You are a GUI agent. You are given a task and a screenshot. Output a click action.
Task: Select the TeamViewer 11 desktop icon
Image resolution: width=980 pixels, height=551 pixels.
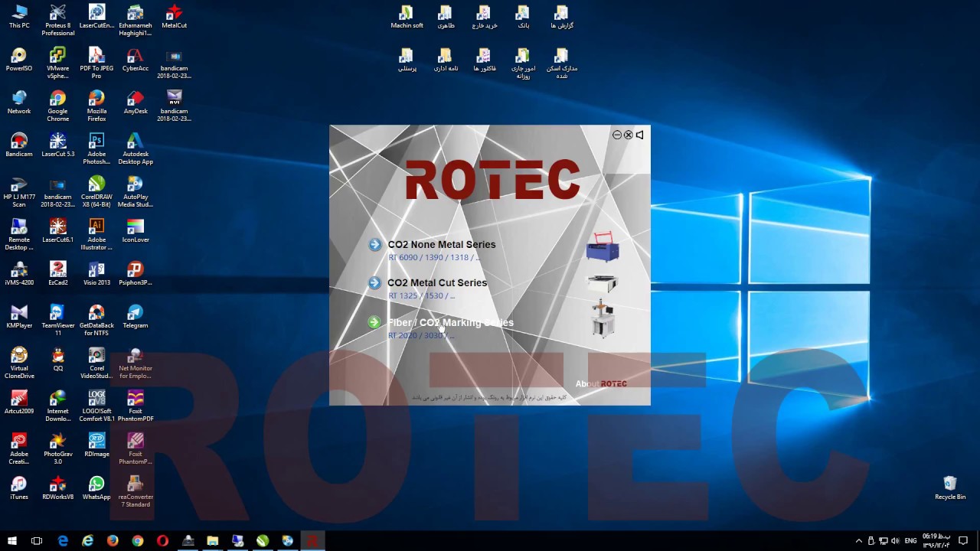point(58,321)
